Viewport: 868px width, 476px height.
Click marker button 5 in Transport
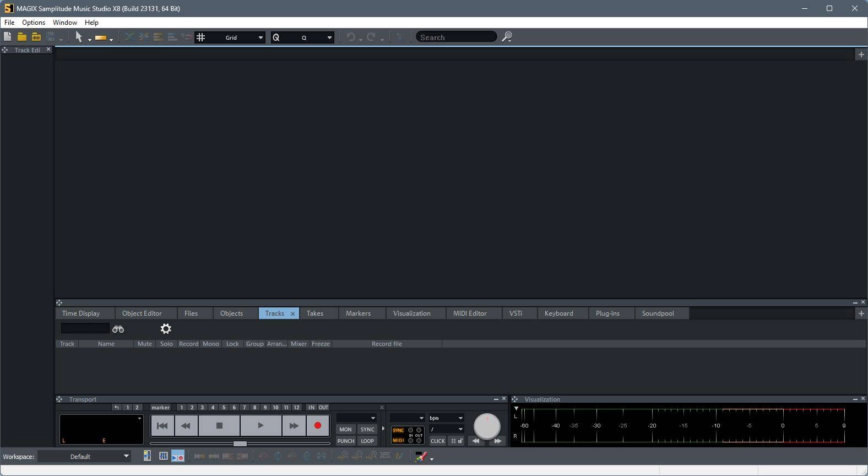pos(224,408)
